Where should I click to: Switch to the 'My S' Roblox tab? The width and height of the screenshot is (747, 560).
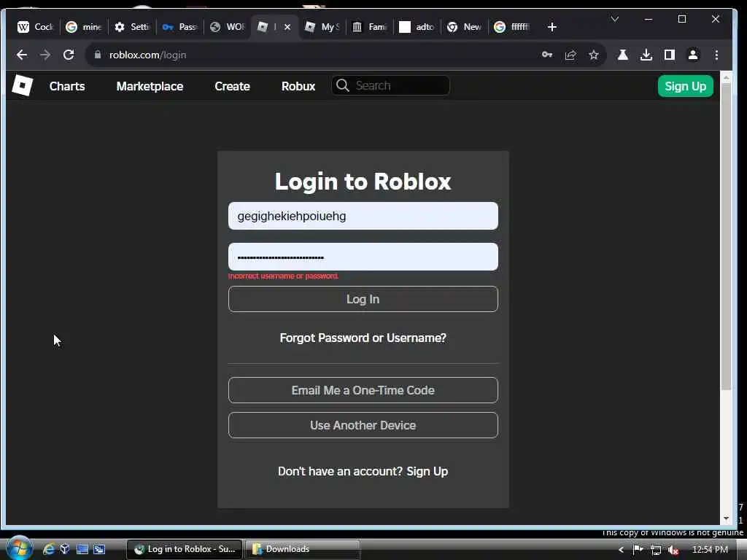tap(323, 27)
